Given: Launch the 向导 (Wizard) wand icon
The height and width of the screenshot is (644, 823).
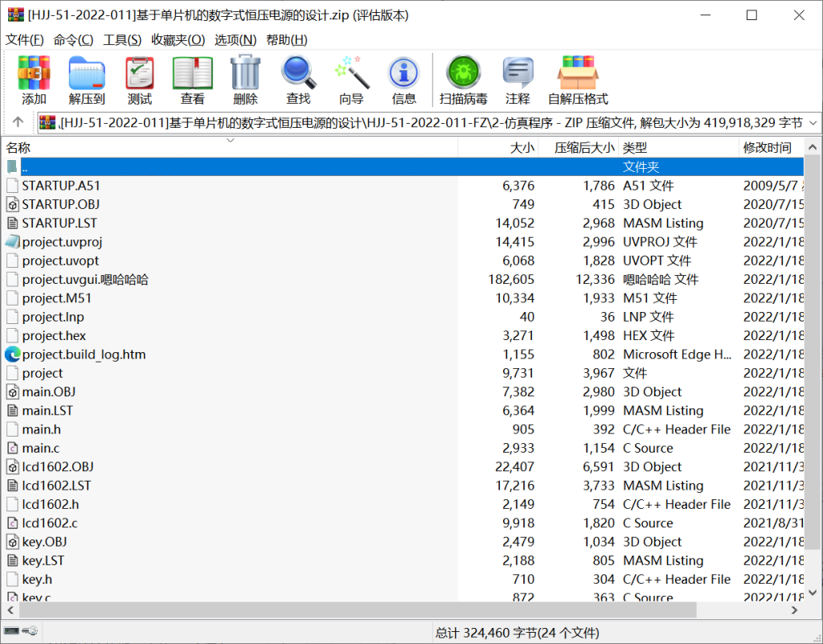Looking at the screenshot, I should point(351,80).
